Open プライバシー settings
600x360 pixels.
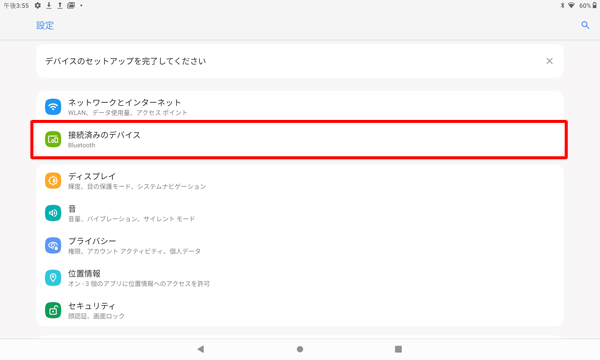pyautogui.click(x=300, y=245)
